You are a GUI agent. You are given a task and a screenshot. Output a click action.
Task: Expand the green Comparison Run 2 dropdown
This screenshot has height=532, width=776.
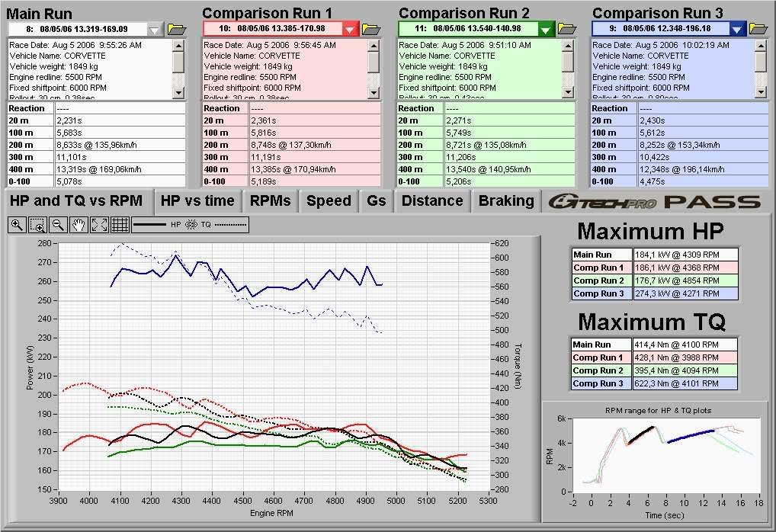click(546, 29)
